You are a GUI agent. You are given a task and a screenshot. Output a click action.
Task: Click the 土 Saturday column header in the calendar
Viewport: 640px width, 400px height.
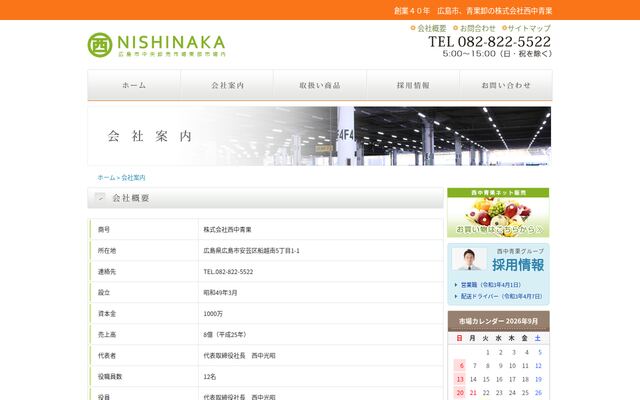[538, 338]
